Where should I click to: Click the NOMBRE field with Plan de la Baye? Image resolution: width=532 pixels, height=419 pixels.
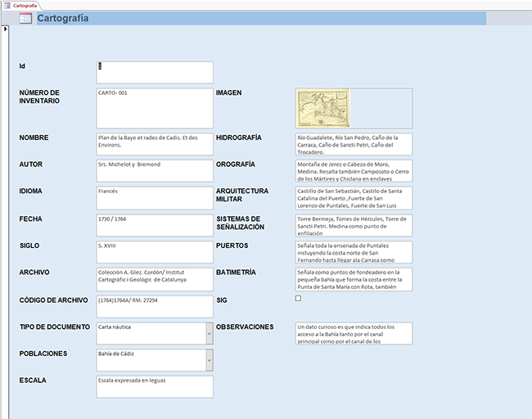coord(154,144)
